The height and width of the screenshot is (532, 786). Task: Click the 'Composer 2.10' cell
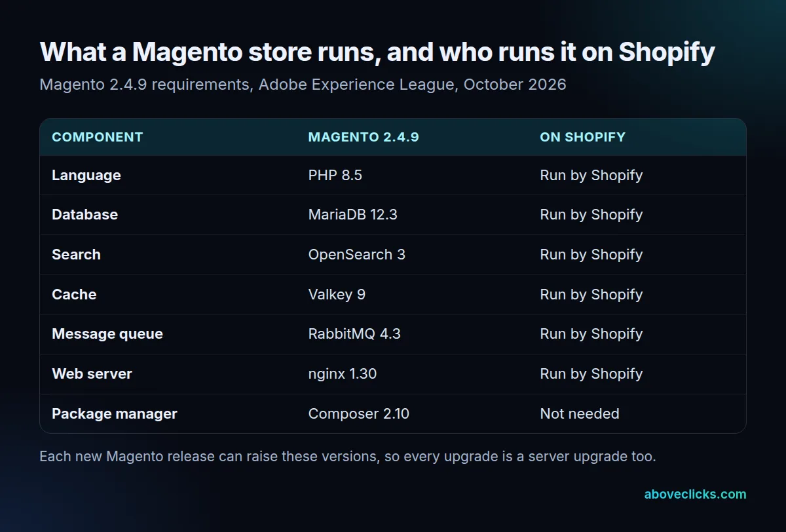pos(359,414)
